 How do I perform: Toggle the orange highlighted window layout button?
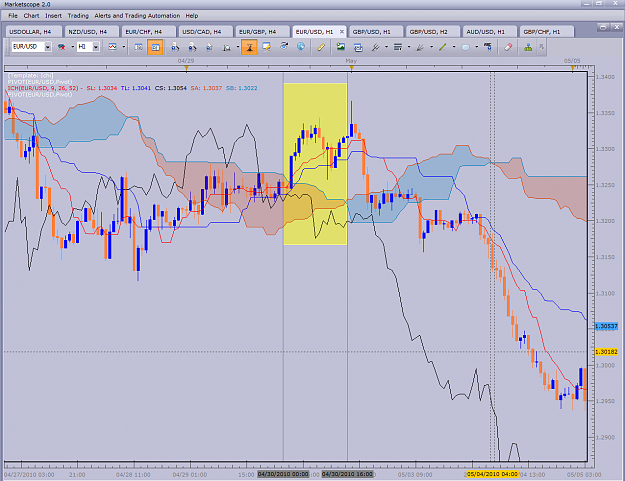[155, 47]
